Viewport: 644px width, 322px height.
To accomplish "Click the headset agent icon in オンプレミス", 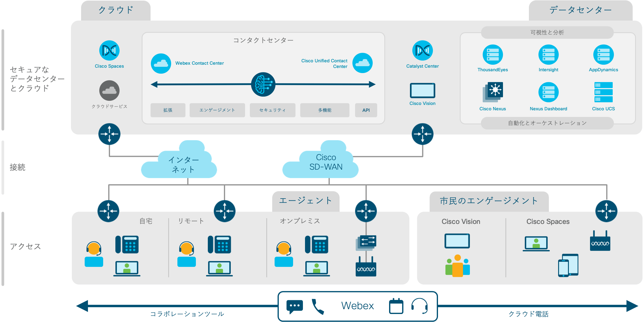I will click(284, 254).
